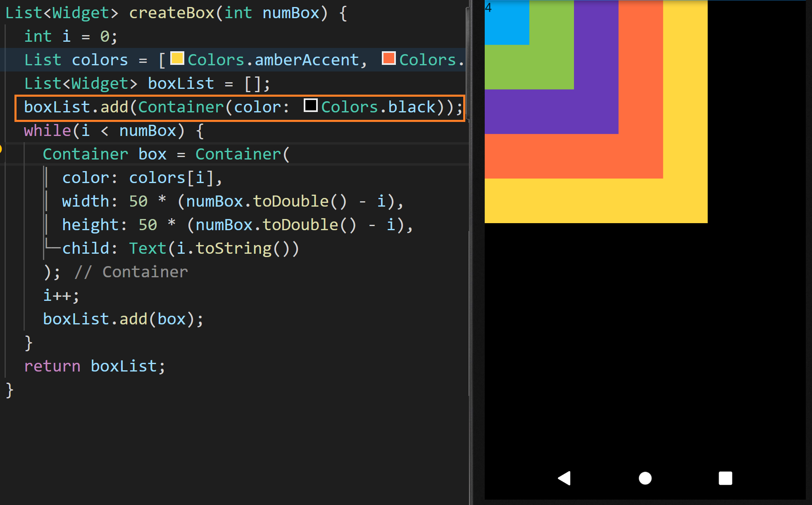The width and height of the screenshot is (812, 505).
Task: Tap the orange box in emulator
Action: tap(641, 157)
